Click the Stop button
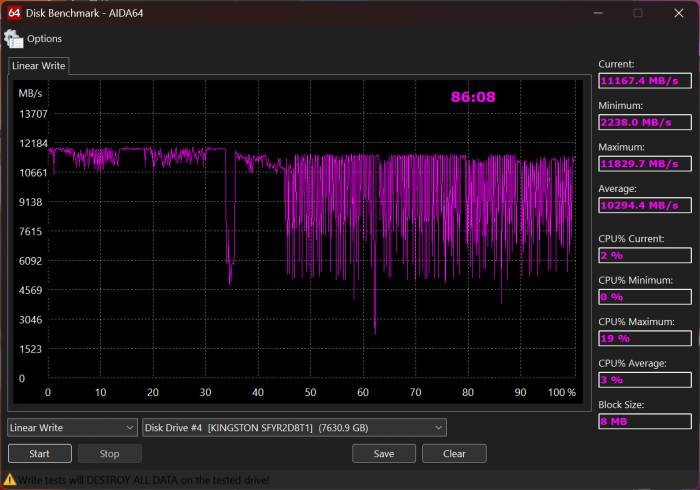This screenshot has width=700, height=490. tap(110, 453)
